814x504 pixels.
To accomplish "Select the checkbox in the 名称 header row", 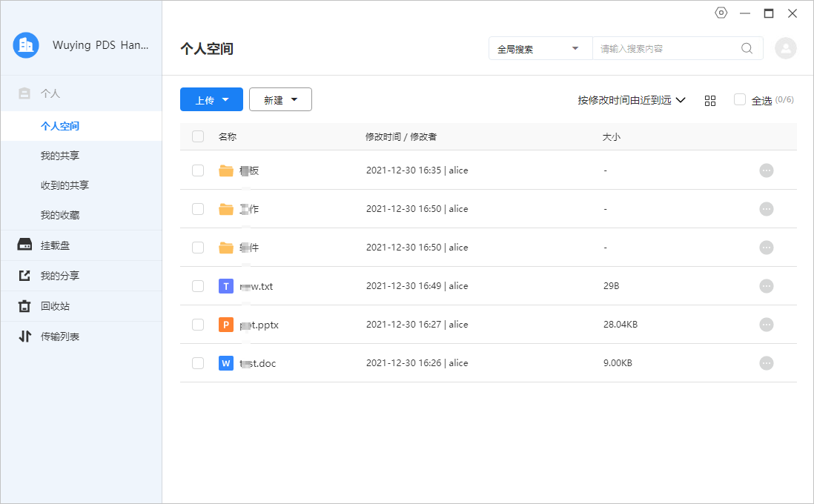I will tap(198, 136).
